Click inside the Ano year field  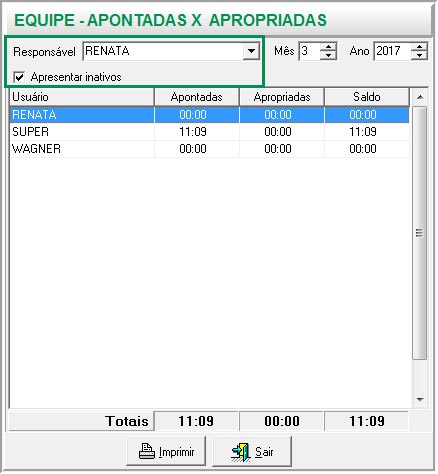click(393, 51)
